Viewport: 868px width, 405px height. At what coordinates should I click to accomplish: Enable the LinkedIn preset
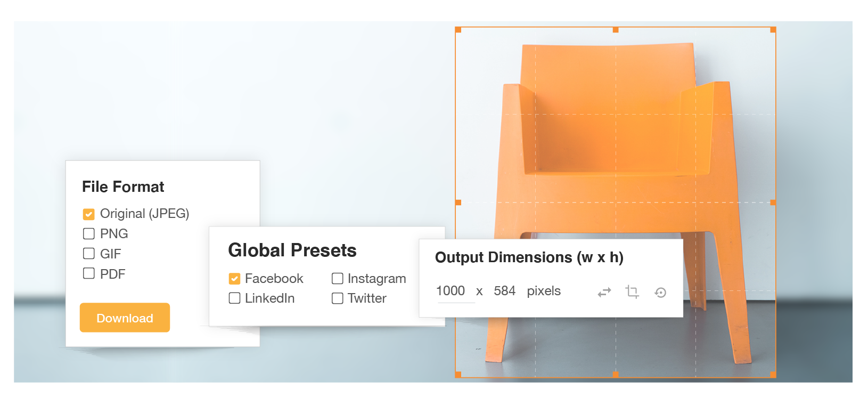234,298
